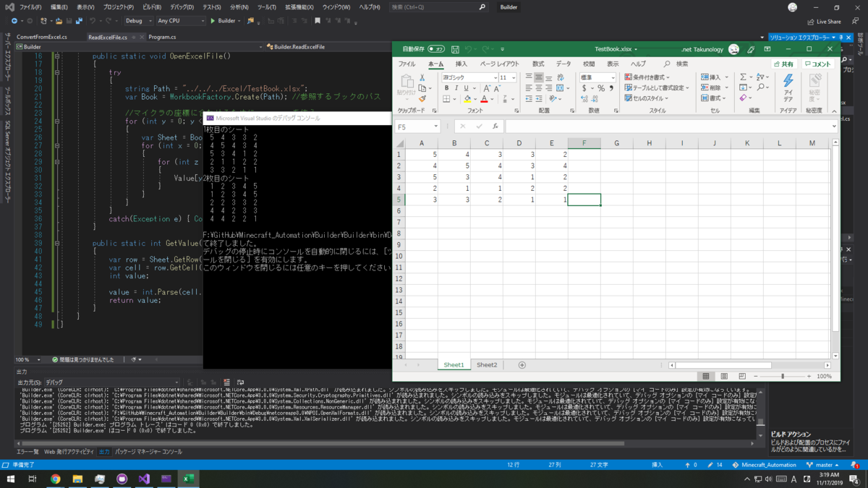Click the Italic button in Excel ribbon
Viewport: 868px width, 488px height.
(456, 88)
